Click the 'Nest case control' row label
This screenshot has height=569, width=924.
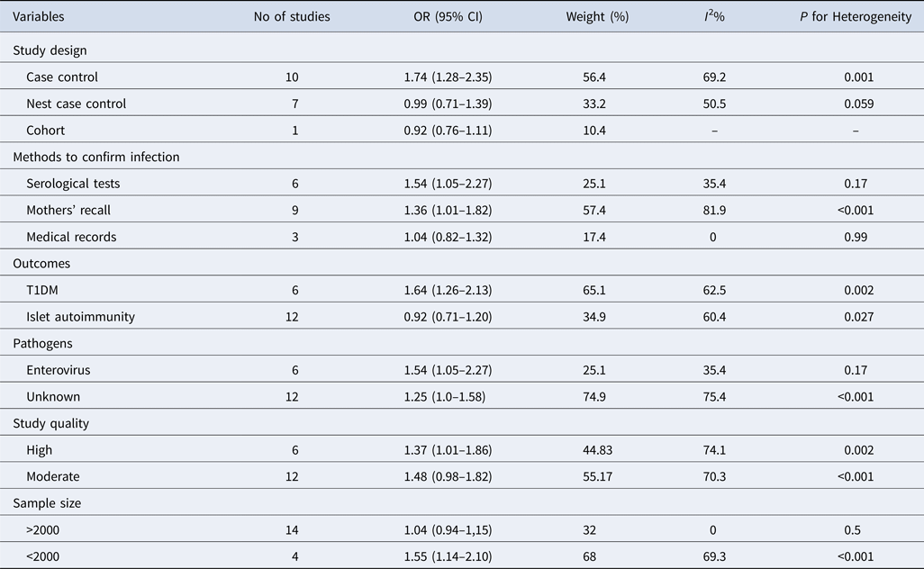tap(77, 104)
